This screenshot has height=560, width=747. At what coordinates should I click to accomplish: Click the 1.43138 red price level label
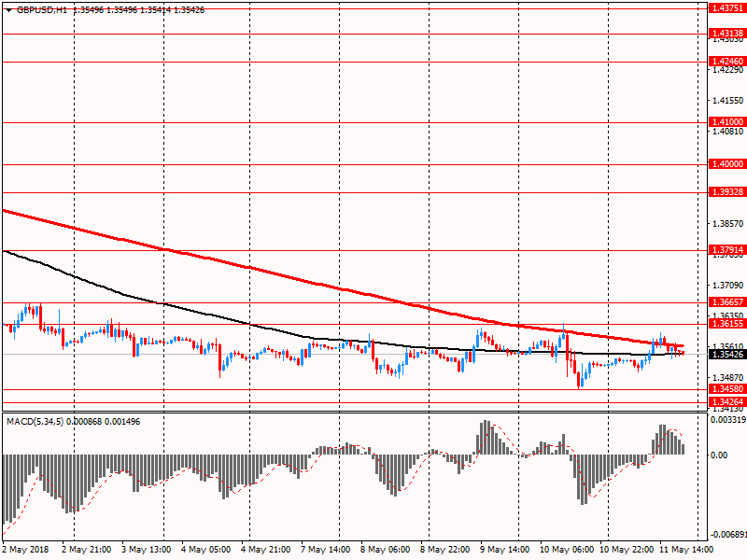(x=727, y=34)
